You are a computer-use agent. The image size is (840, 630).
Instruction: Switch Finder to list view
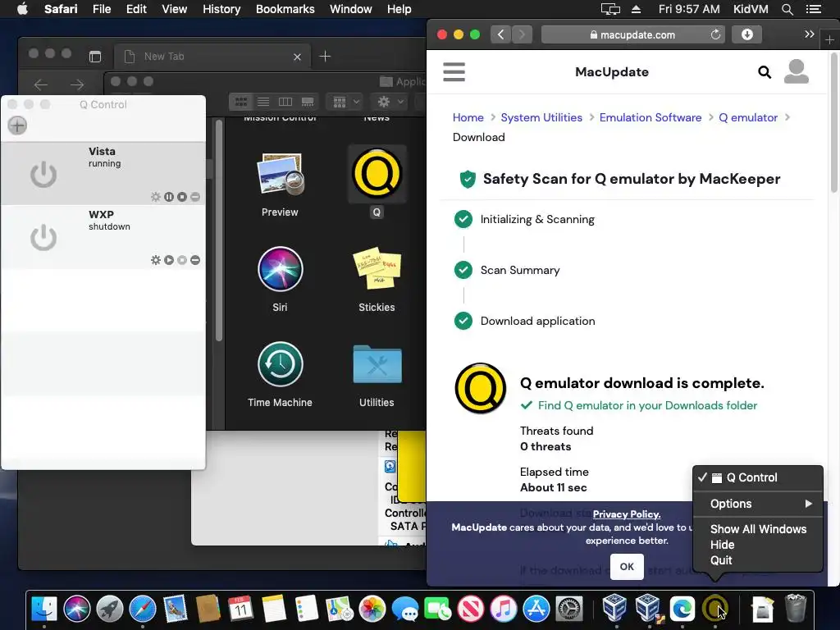[x=263, y=101]
